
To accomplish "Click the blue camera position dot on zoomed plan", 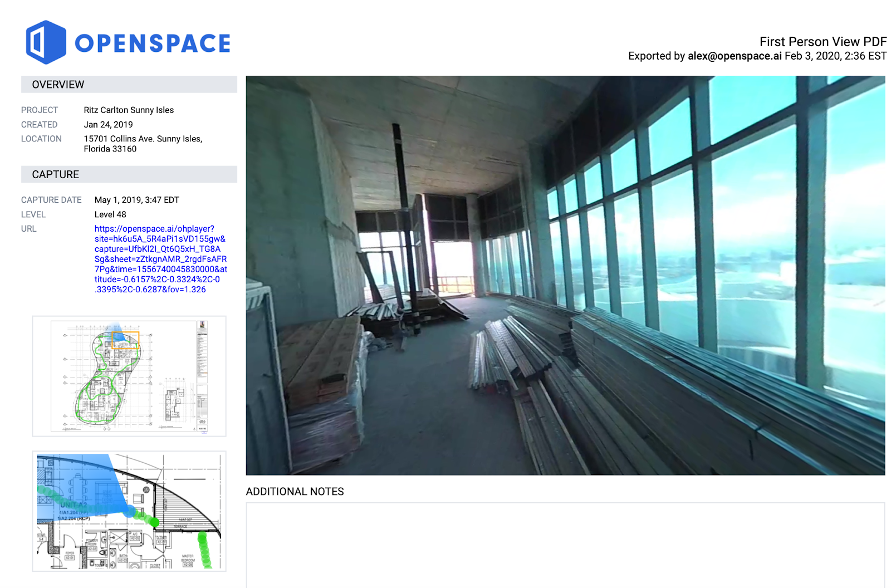I will [x=130, y=511].
